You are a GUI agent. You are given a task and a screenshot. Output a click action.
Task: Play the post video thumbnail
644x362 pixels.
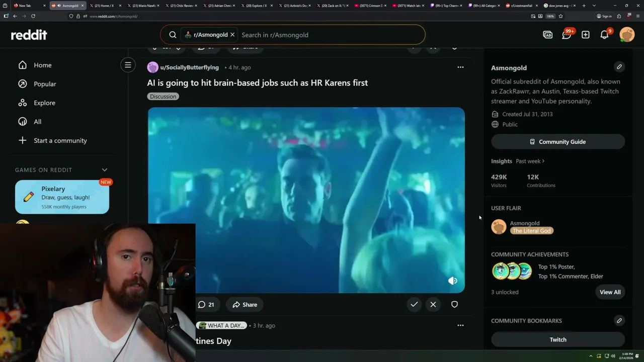(306, 200)
